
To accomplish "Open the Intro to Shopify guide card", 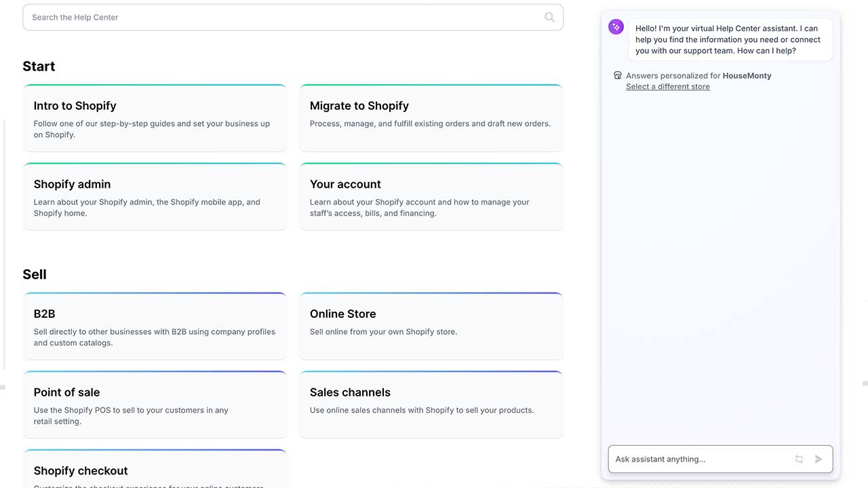I will pos(155,118).
